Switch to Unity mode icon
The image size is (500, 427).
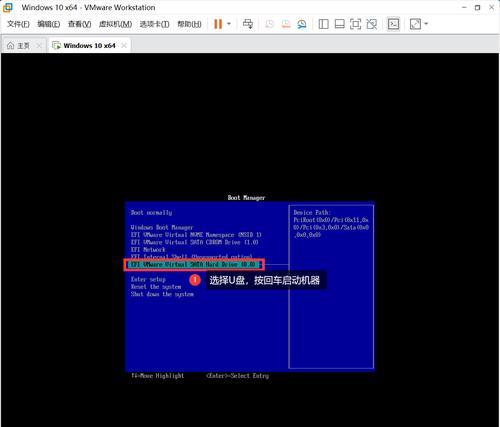pos(371,24)
